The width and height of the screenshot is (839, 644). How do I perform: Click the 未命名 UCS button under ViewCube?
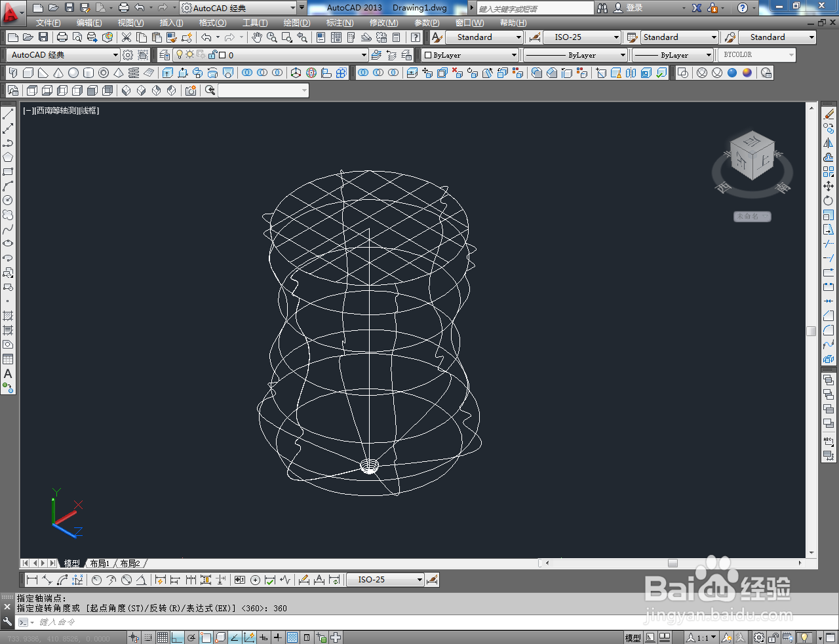[752, 216]
